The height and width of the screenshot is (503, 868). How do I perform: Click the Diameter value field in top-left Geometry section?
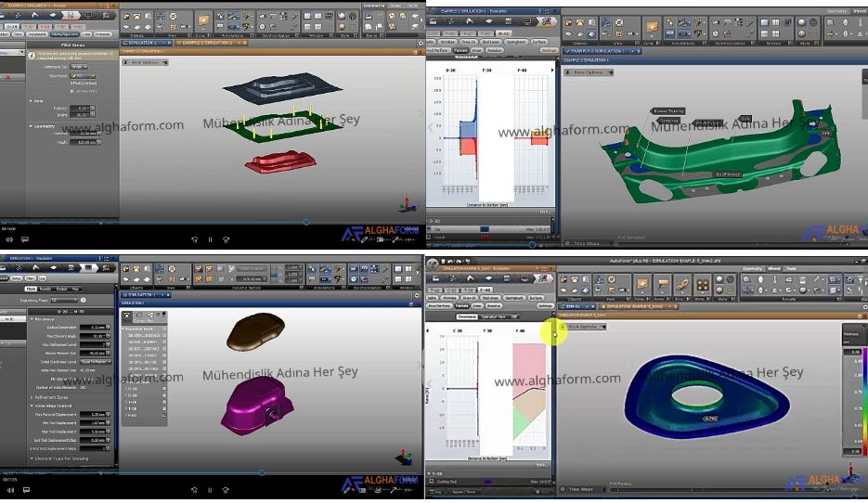pos(83,134)
